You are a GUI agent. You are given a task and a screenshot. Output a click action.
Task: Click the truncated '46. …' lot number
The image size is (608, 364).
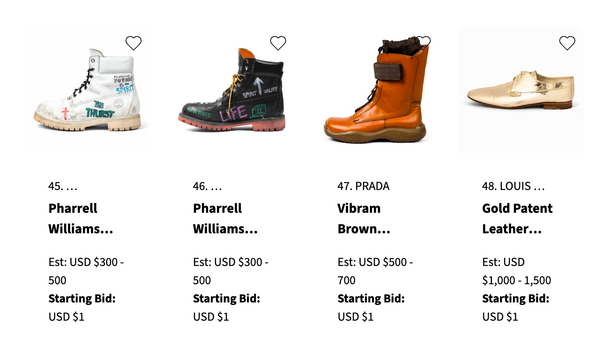(207, 186)
